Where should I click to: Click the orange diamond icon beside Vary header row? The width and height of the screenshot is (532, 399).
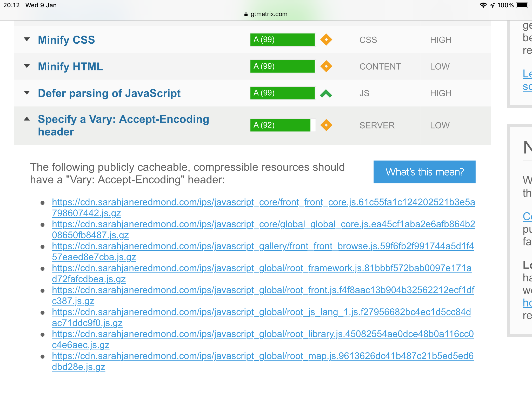pyautogui.click(x=326, y=125)
